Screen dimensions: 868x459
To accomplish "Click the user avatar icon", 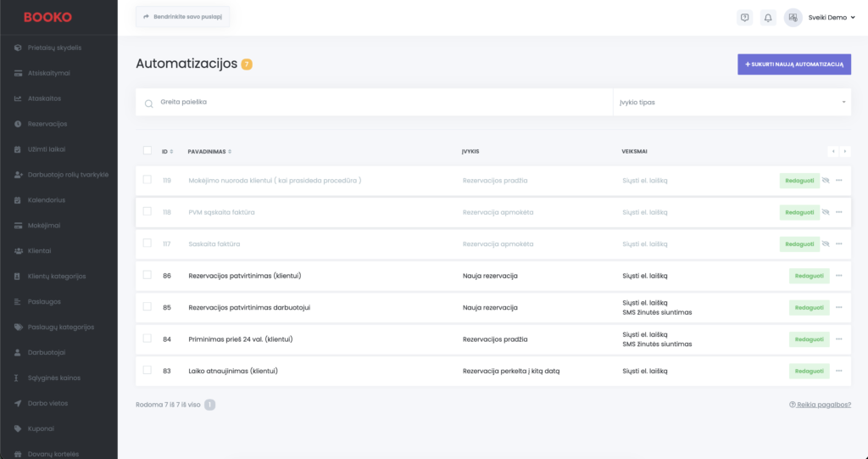I will (793, 17).
